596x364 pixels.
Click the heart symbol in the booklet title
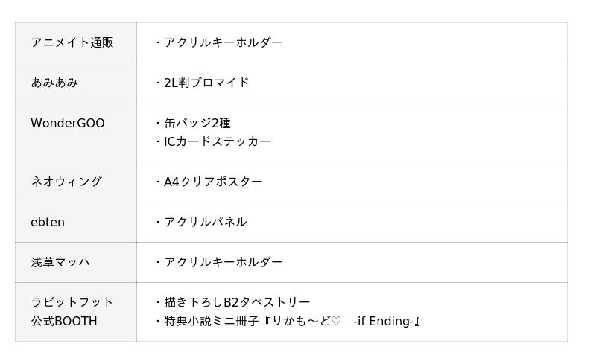(336, 322)
